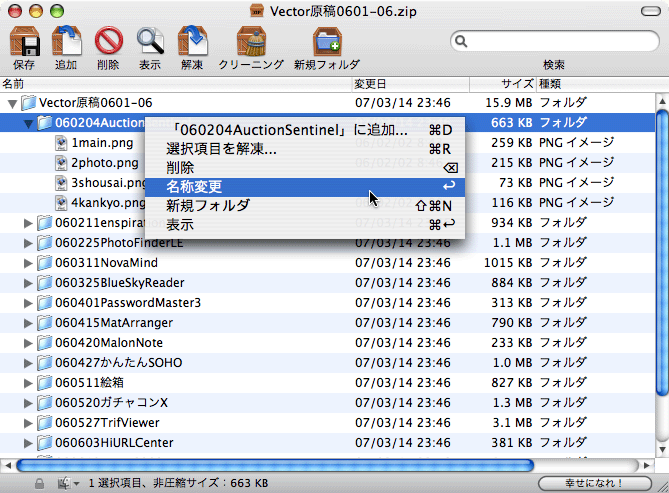Expand the 060520ガチャコンX folder
Viewport: 669px width, 493px height.
pos(28,403)
